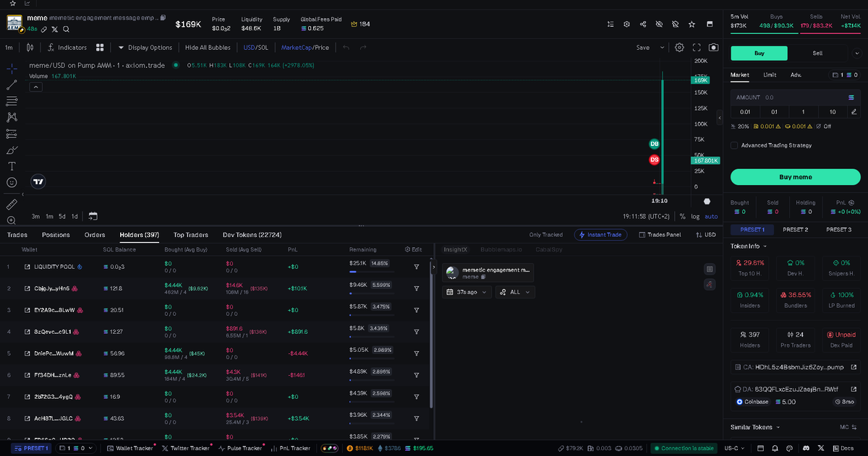Filter the LIQUIDITY POOL holder row
Viewport: 868px width, 456px height.
pos(417,267)
